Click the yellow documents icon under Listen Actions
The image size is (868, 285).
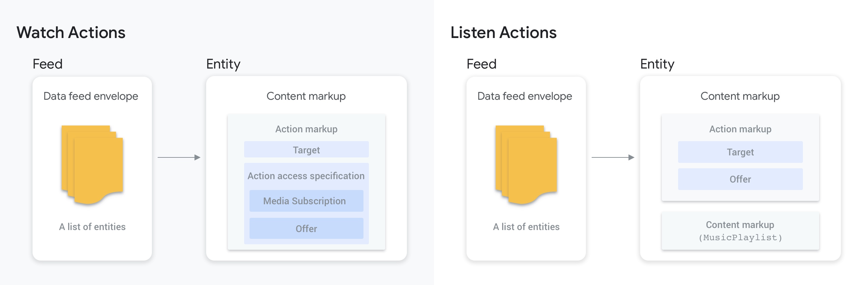(526, 165)
